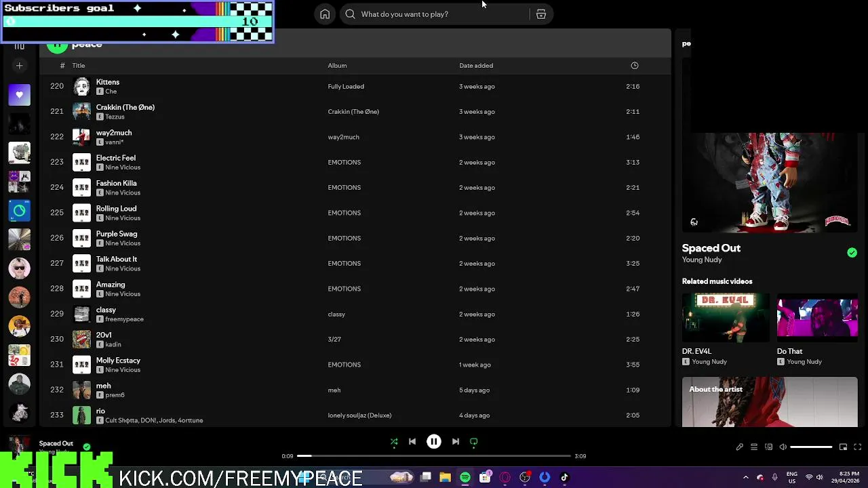868x488 pixels.
Task: Open album lonely souljaz (Deluxe)
Action: [359, 415]
